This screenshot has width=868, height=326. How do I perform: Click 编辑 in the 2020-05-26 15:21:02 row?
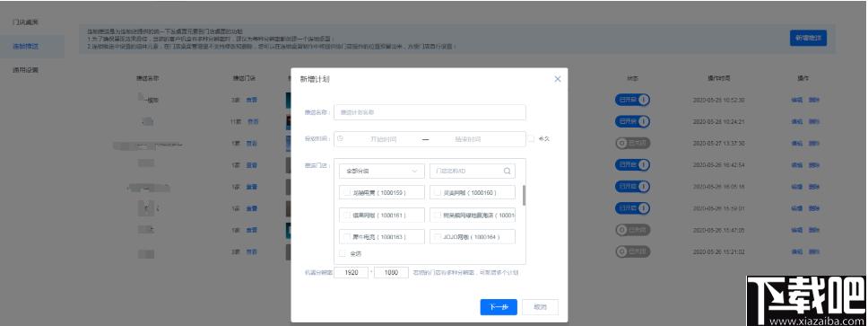796,251
